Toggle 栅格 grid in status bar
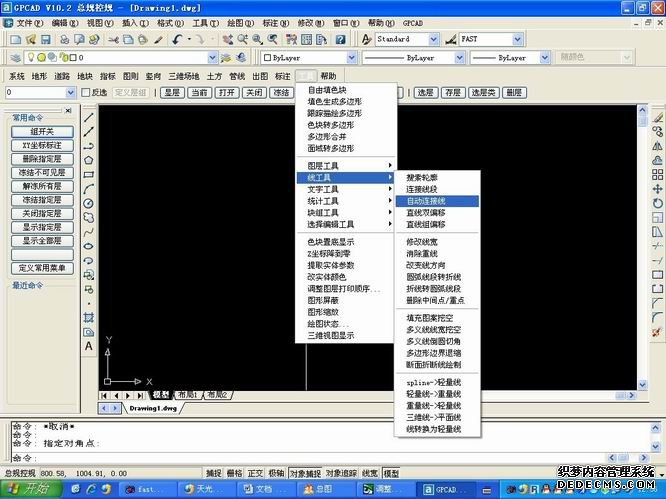Image resolution: width=666 pixels, height=499 pixels. [x=234, y=473]
